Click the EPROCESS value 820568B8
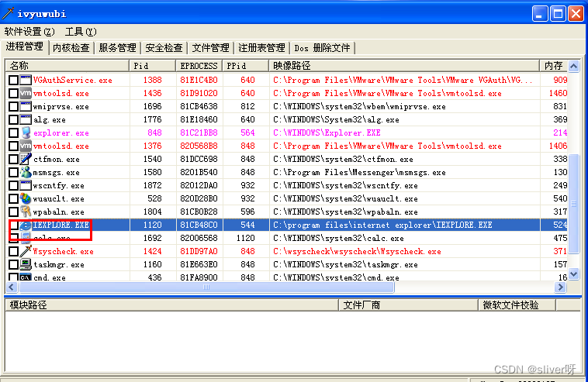Image resolution: width=588 pixels, height=382 pixels. coord(199,146)
